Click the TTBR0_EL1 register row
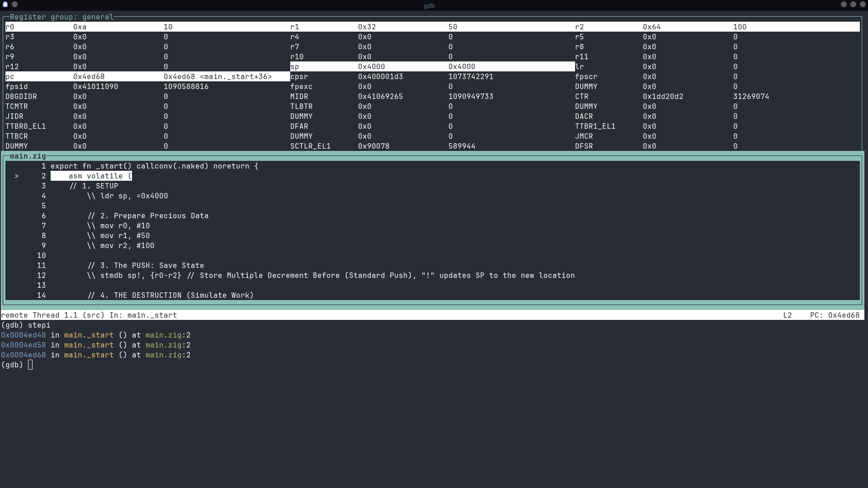 [x=26, y=126]
